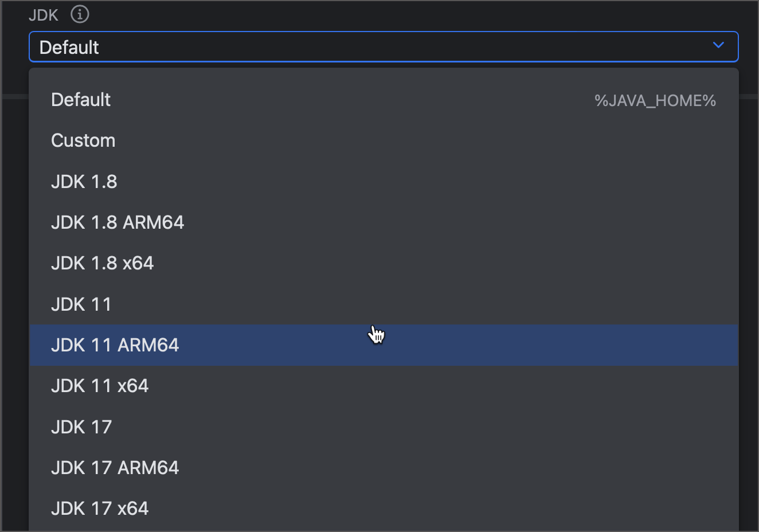Collapse the JDK options list via the chevron
The width and height of the screenshot is (759, 532).
pyautogui.click(x=718, y=45)
